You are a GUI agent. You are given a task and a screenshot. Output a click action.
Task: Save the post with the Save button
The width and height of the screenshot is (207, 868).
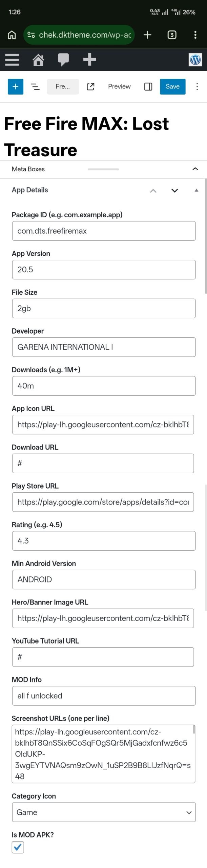pos(172,86)
